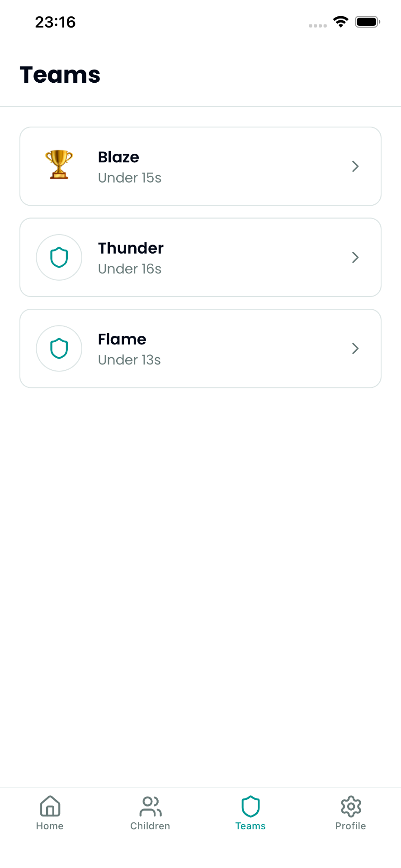Viewport: 401px width, 868px height.
Task: Switch to the Profile tab label
Action: [350, 826]
